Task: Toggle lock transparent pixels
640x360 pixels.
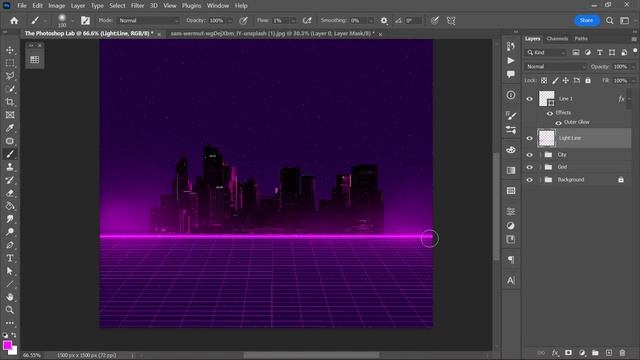Action: [544, 81]
